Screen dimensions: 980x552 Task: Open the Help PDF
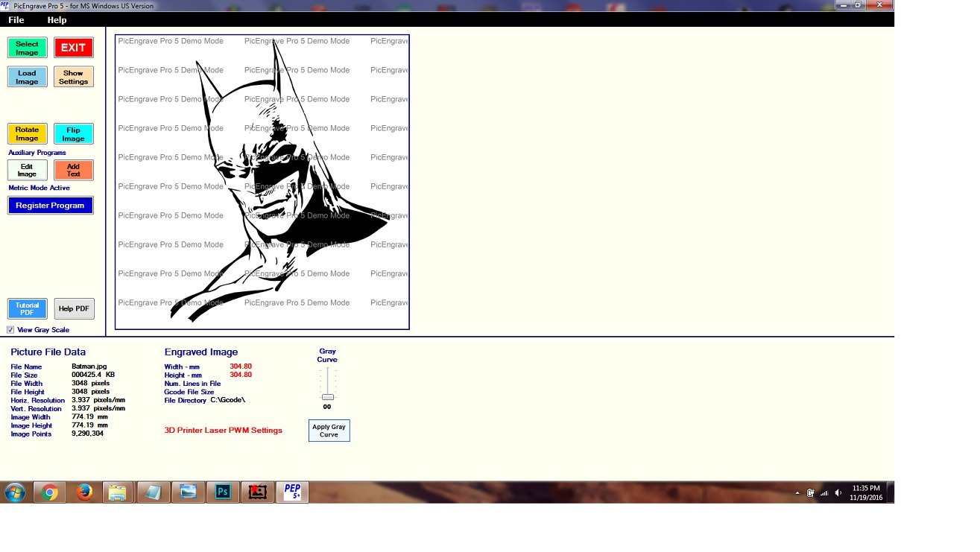(x=74, y=308)
